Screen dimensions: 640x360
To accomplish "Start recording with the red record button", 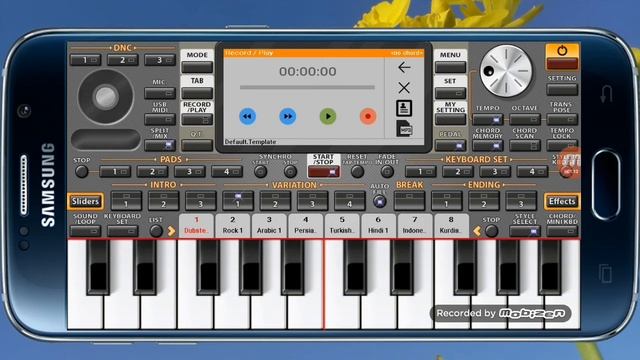I will point(368,116).
